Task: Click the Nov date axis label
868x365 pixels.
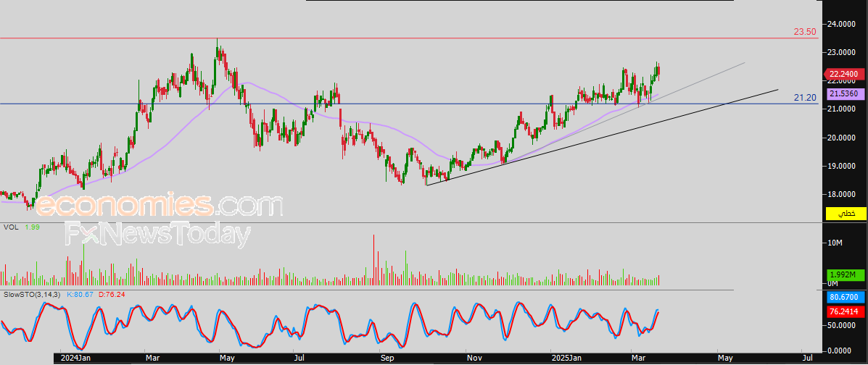Action: click(x=474, y=359)
